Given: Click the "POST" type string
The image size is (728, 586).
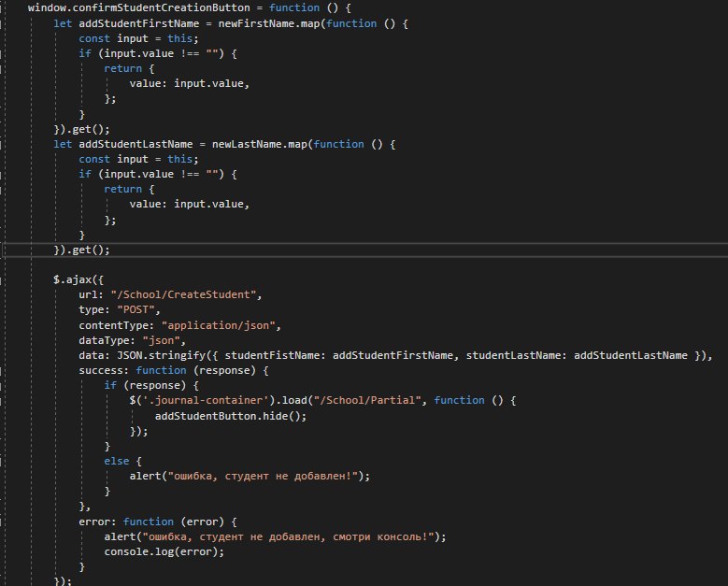Looking at the screenshot, I should tap(136, 309).
